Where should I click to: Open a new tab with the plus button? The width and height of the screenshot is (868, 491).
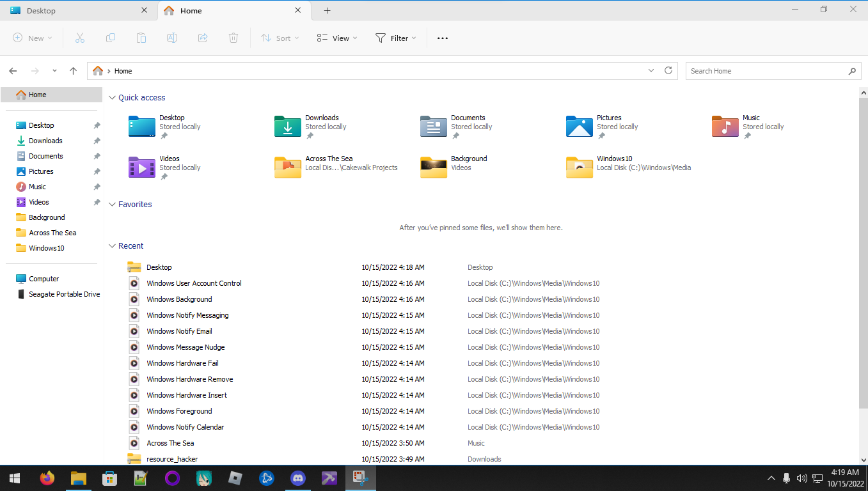(327, 10)
